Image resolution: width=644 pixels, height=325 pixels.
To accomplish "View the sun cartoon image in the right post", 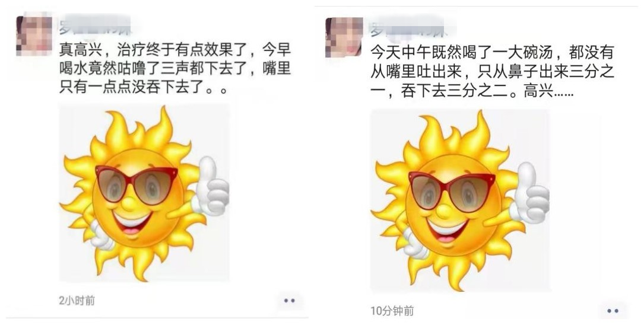I will 459,200.
